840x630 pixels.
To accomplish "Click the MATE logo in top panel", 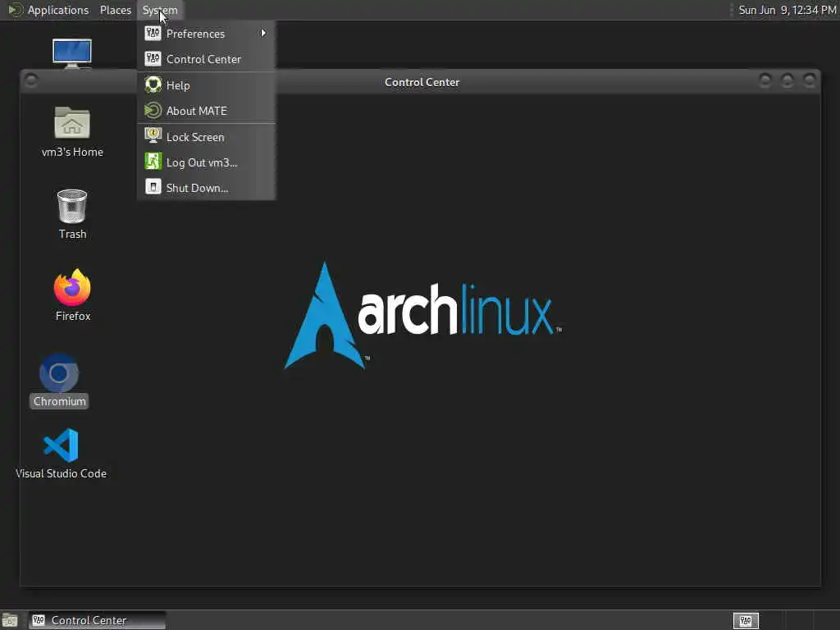I will pos(15,10).
